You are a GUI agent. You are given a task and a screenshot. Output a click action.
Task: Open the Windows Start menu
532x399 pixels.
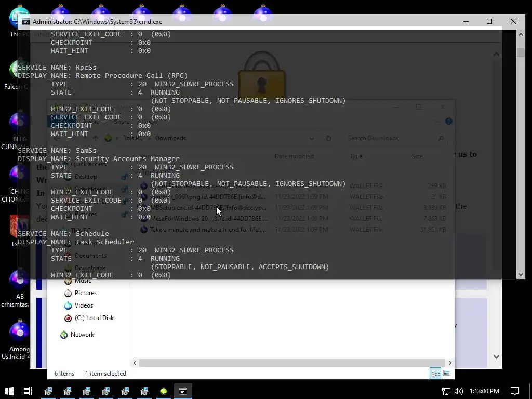(9, 391)
